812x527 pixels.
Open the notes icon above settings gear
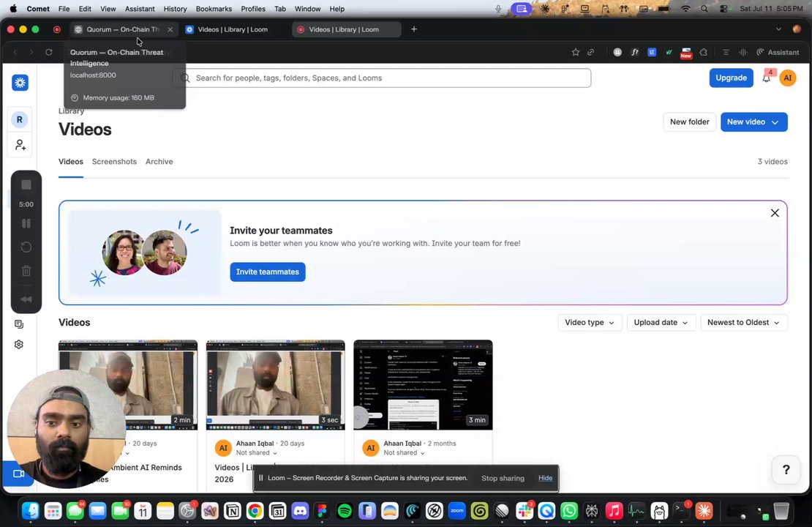point(19,324)
